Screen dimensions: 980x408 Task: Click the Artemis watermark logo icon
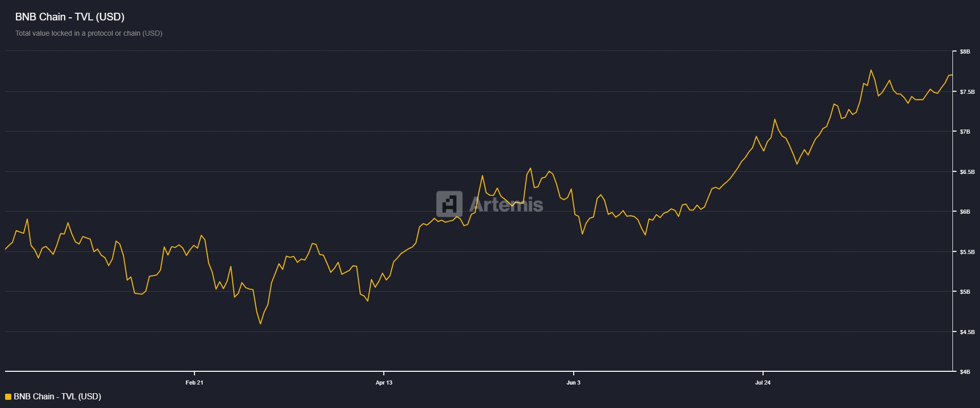449,204
